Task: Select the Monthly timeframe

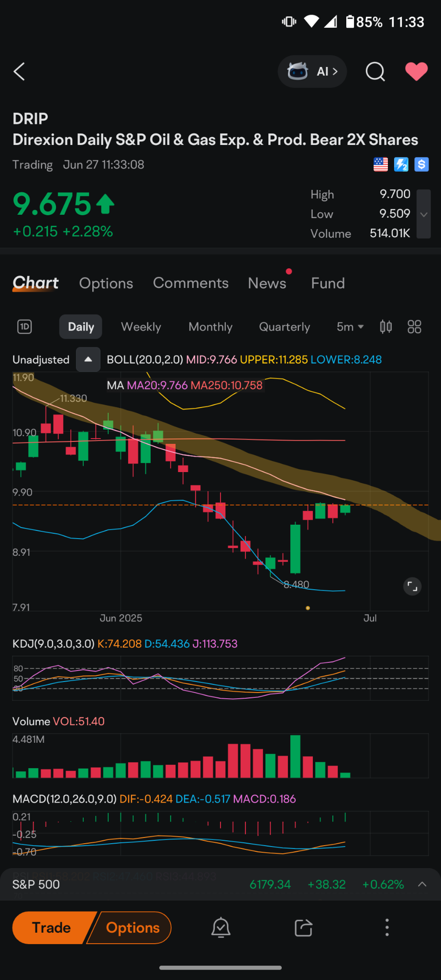Action: coord(210,327)
